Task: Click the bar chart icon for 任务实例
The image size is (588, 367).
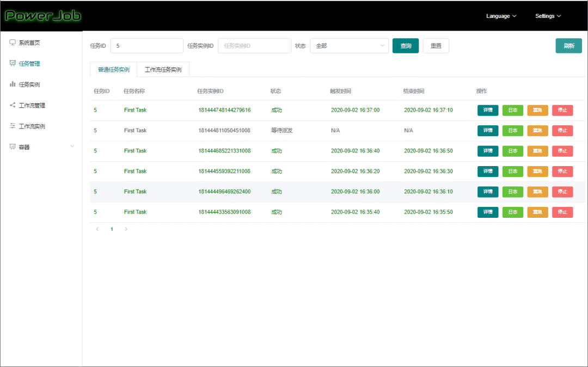Action: click(13, 84)
